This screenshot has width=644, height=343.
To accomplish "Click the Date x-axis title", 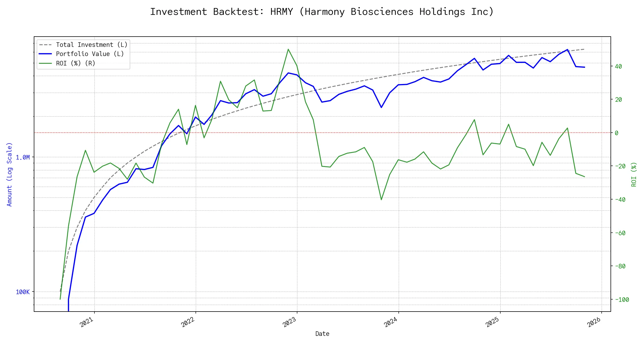I will [x=322, y=334].
